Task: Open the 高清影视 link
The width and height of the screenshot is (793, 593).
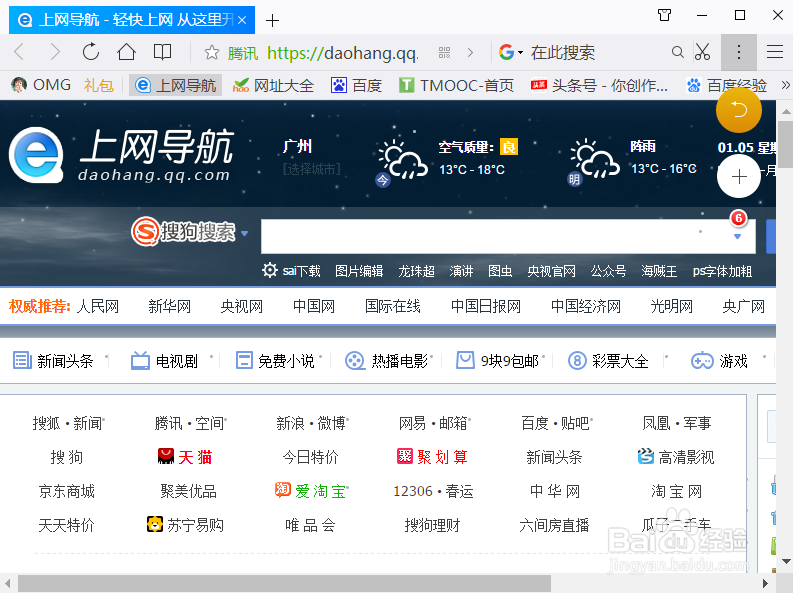Action: click(x=676, y=457)
